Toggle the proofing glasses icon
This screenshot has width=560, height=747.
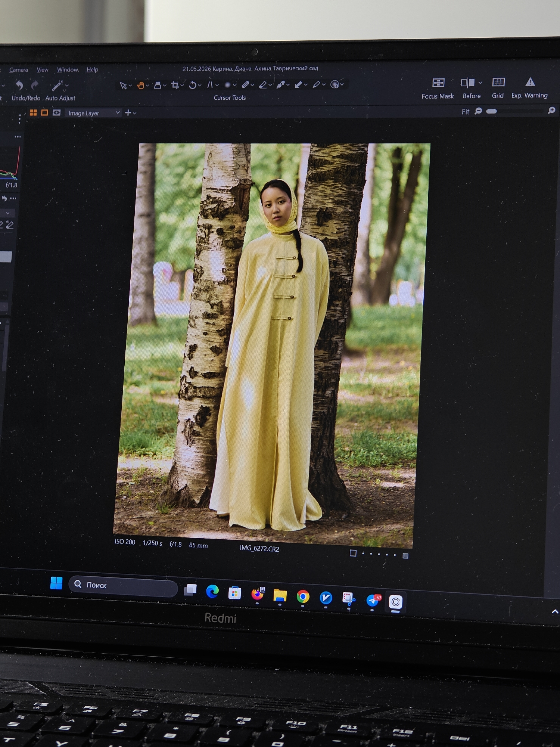coord(56,112)
